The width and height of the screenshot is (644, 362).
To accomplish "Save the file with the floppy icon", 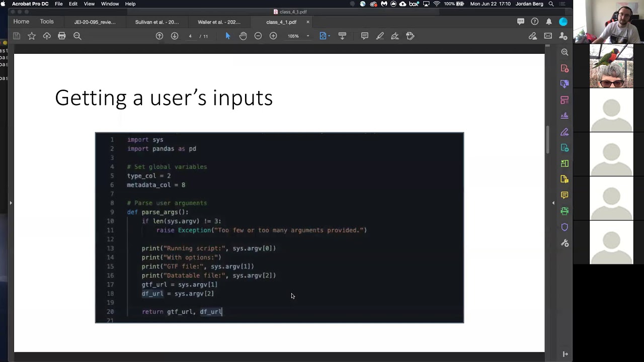I will pyautogui.click(x=16, y=36).
